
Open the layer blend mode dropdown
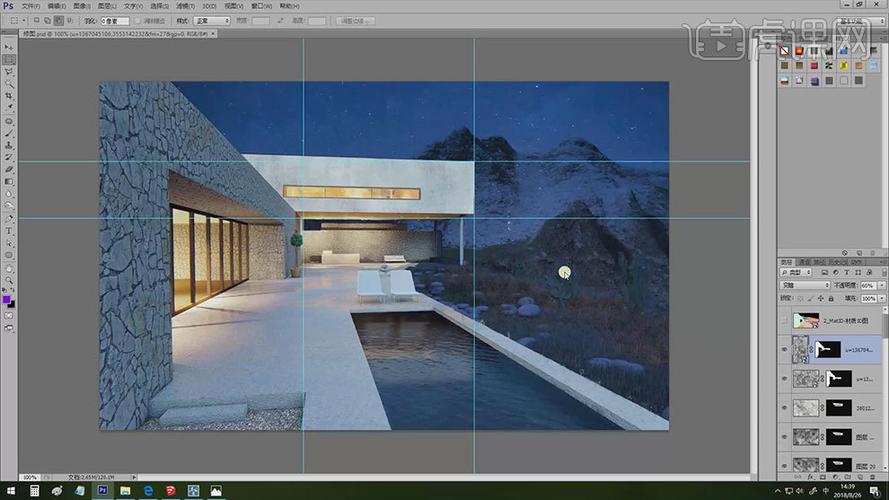805,285
